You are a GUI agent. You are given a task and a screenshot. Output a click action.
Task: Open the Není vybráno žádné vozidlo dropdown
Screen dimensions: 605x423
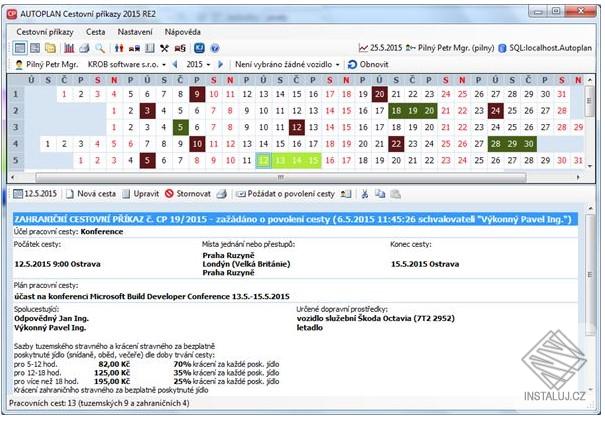287,64
